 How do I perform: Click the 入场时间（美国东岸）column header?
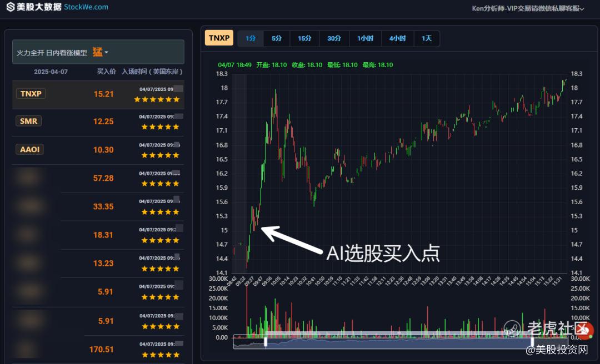tap(152, 72)
